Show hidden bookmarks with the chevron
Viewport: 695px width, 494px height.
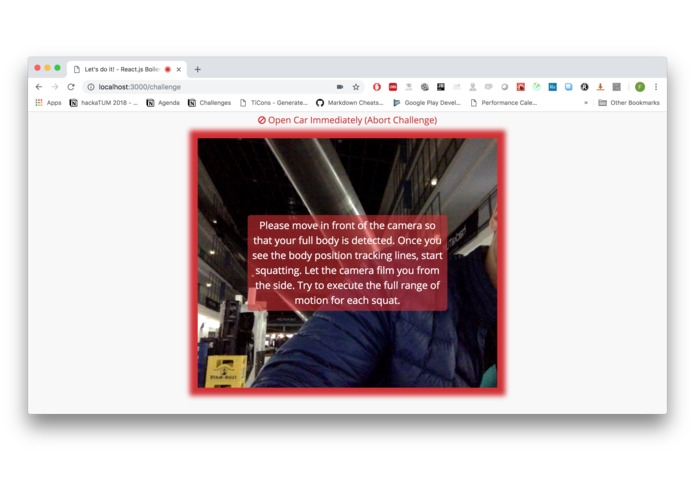point(586,103)
